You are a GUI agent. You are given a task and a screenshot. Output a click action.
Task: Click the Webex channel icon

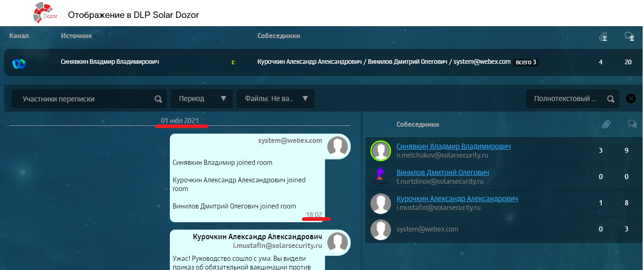click(19, 63)
